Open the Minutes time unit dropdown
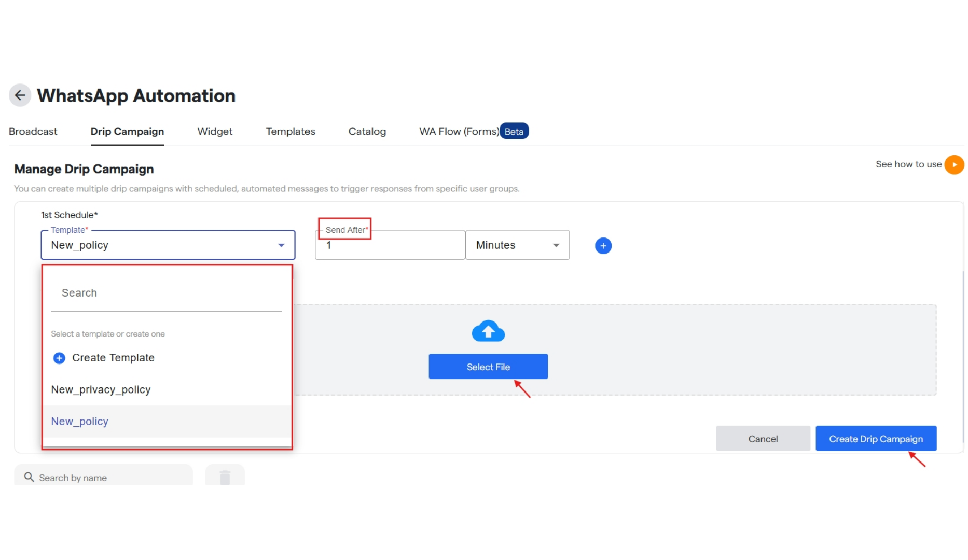Image resolution: width=968 pixels, height=560 pixels. click(x=517, y=245)
